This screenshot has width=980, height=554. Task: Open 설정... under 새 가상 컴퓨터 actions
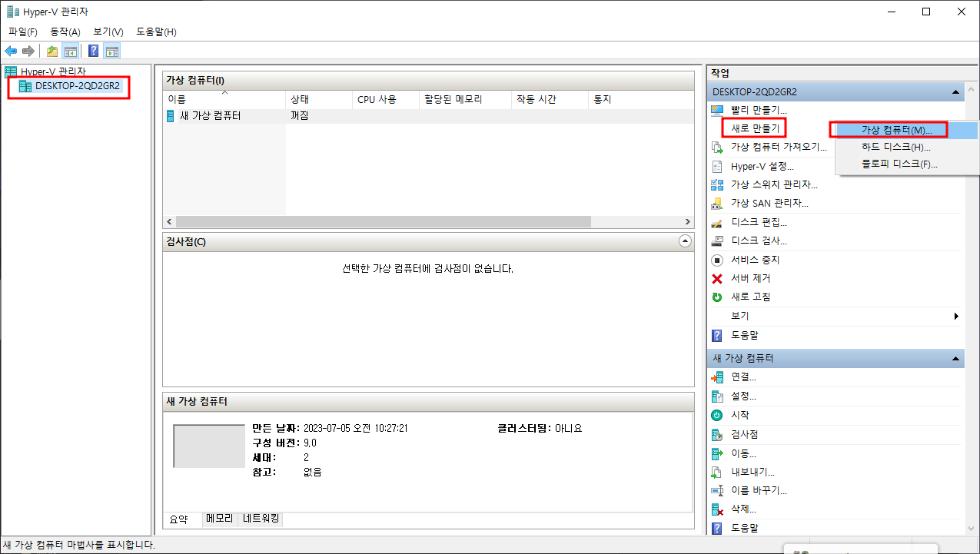(743, 396)
